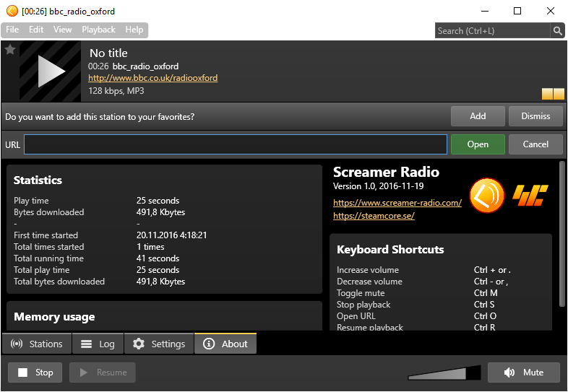Click the '20.11.2016 4:18:21' value
568x392 pixels.
(172, 235)
